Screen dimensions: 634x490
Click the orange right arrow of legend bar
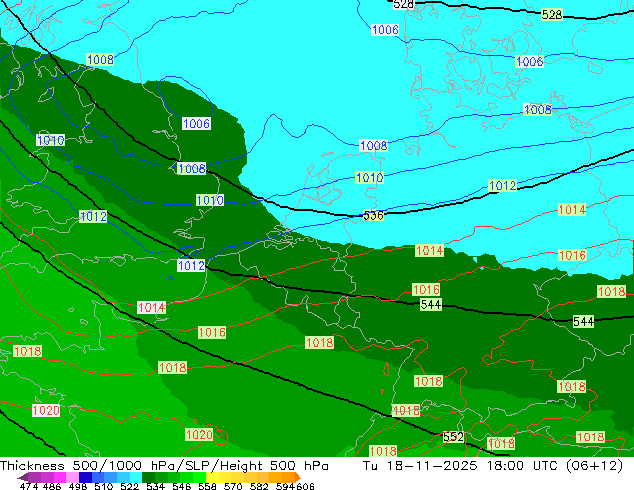pyautogui.click(x=298, y=477)
